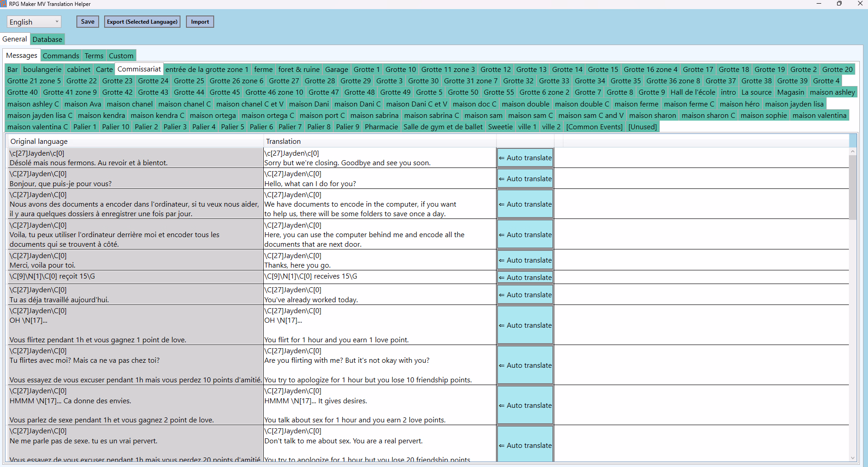Minimize the Translation Helper window

[818, 4]
